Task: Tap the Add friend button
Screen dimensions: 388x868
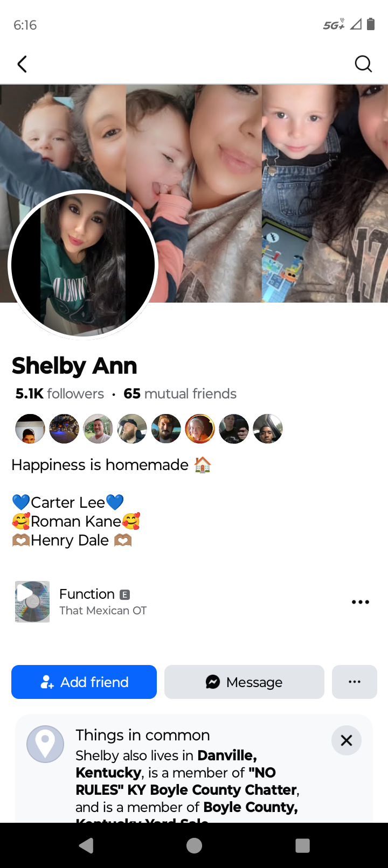Action: pos(84,682)
